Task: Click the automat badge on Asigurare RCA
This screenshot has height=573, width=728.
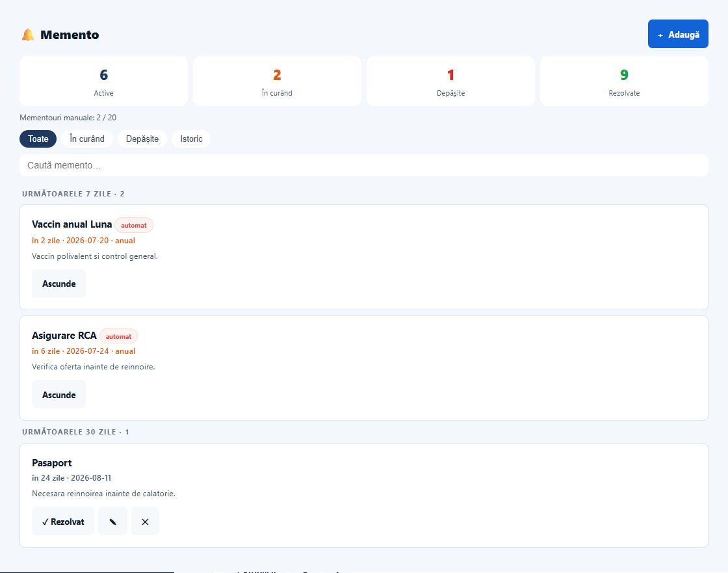Action: point(118,336)
